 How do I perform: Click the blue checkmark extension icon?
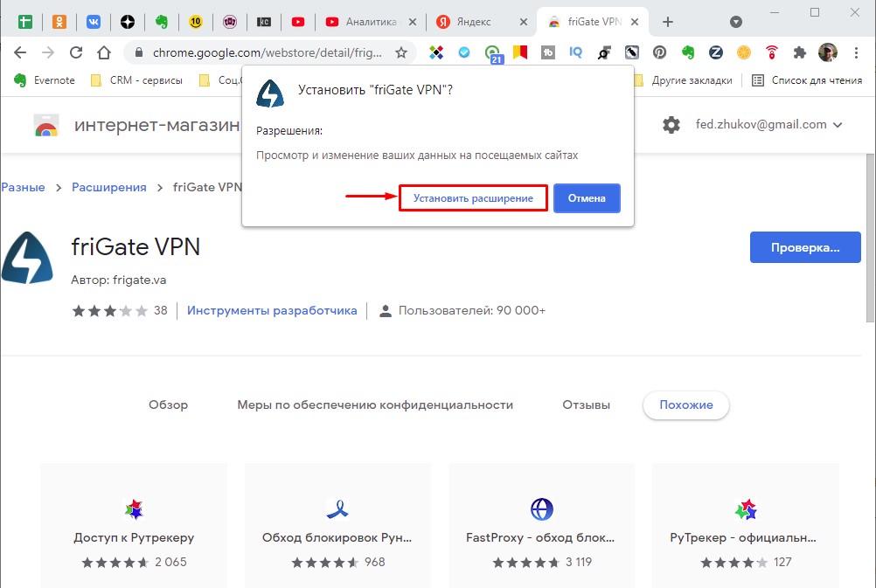click(464, 52)
